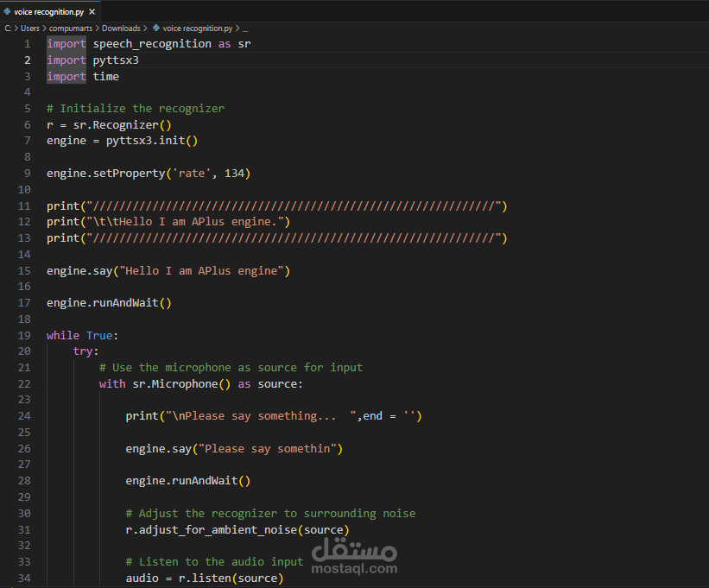The width and height of the screenshot is (709, 588).
Task: Click 'pyttsx3.init()' on line 7
Action: pos(152,141)
